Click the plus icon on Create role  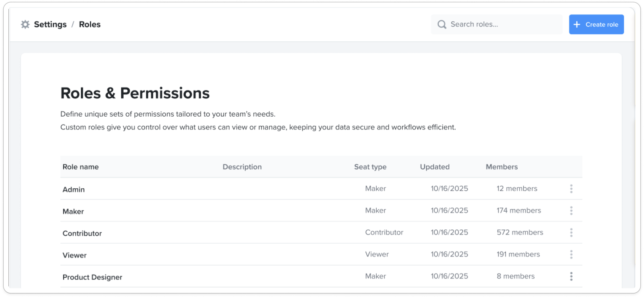click(x=577, y=24)
